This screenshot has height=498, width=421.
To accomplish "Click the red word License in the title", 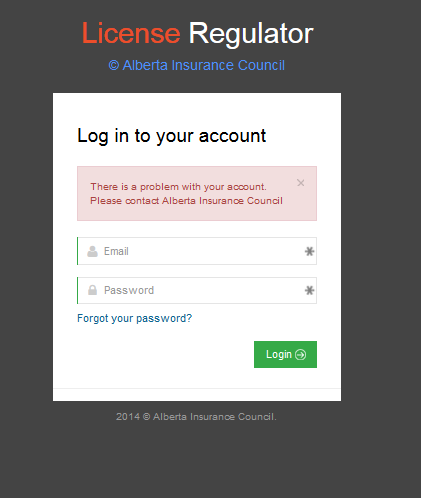I will [131, 33].
